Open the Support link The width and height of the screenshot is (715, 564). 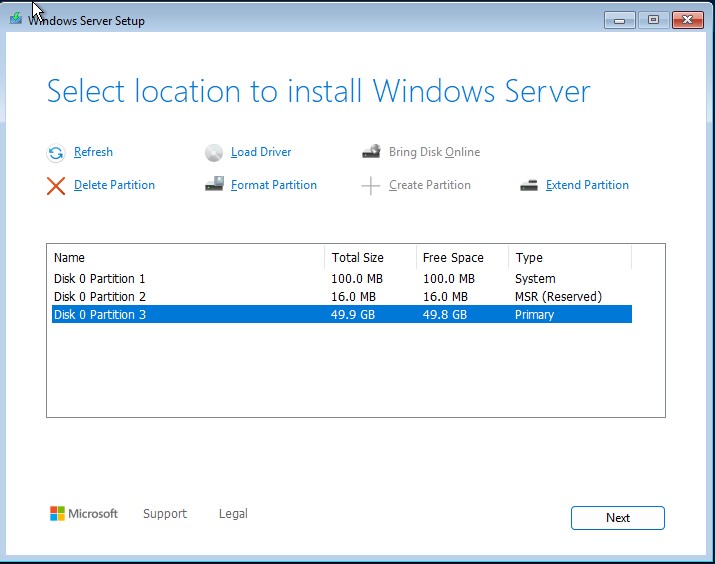click(164, 514)
